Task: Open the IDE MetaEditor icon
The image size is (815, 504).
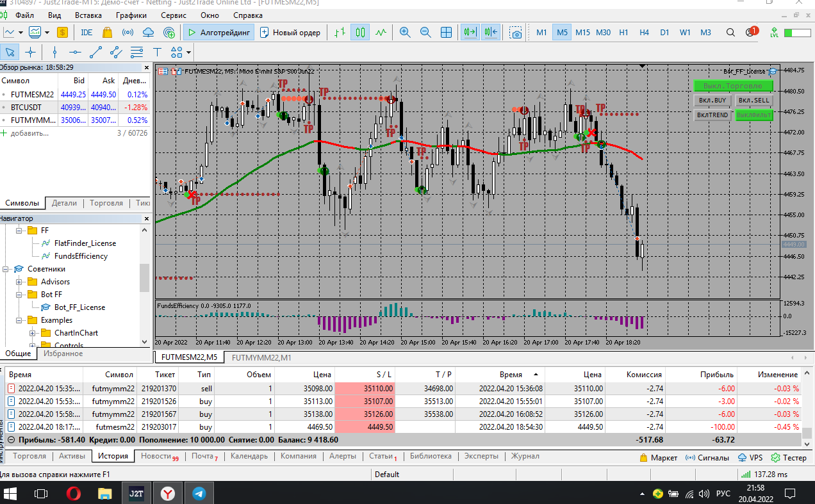Action: [86, 32]
